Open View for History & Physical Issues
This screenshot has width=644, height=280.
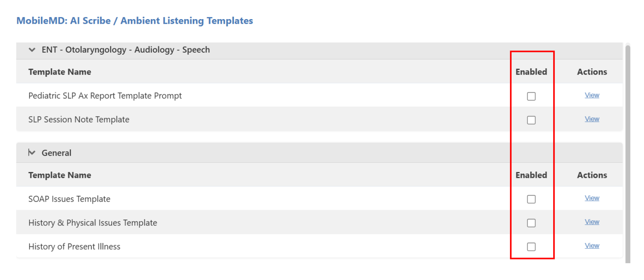point(591,222)
